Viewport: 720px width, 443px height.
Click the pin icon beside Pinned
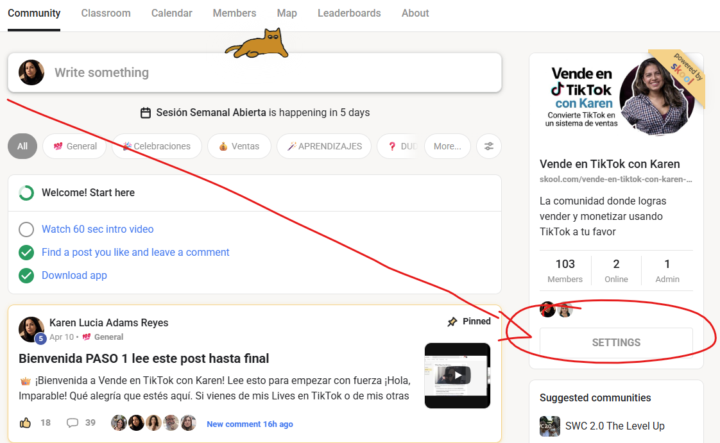pos(452,321)
